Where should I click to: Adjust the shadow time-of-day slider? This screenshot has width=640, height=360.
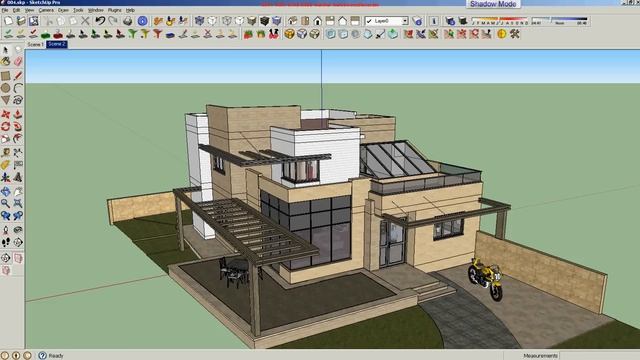click(x=560, y=20)
